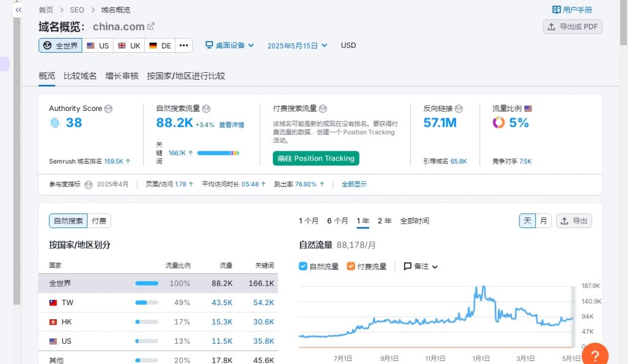This screenshot has width=628, height=364.
Task: Click the Authority Score circle indicator
Action: (55, 123)
